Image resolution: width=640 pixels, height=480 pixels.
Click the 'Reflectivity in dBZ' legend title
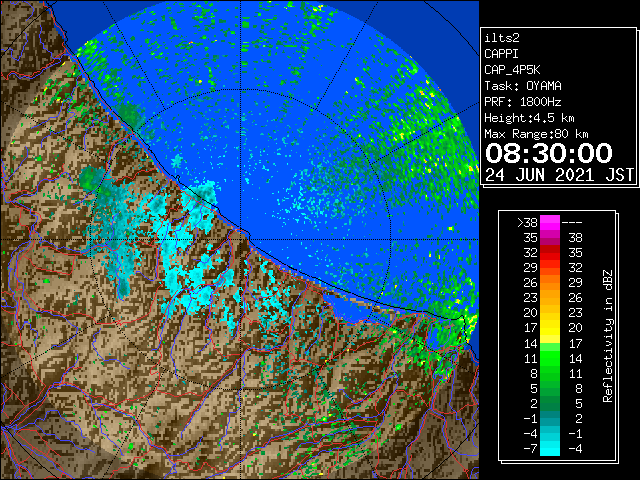click(607, 336)
